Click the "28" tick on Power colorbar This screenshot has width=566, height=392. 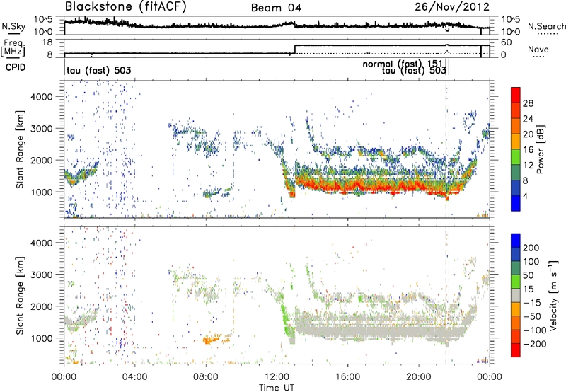528,103
